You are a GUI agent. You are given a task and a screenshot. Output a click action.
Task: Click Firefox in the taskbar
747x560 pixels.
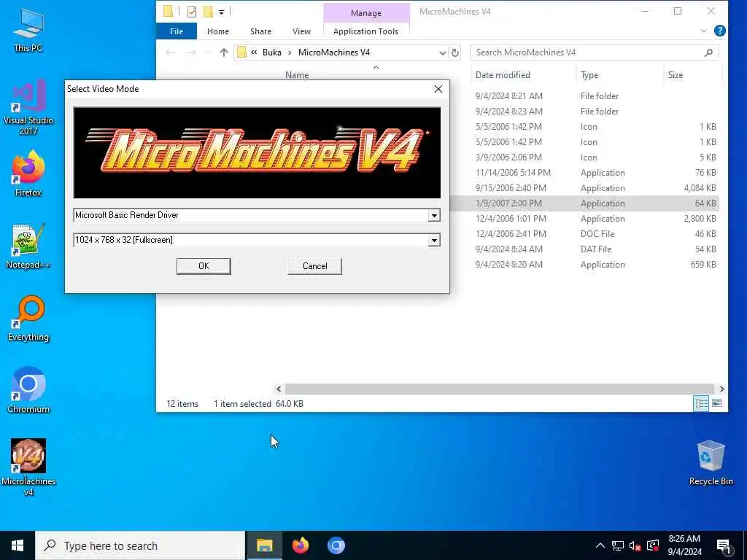300,545
